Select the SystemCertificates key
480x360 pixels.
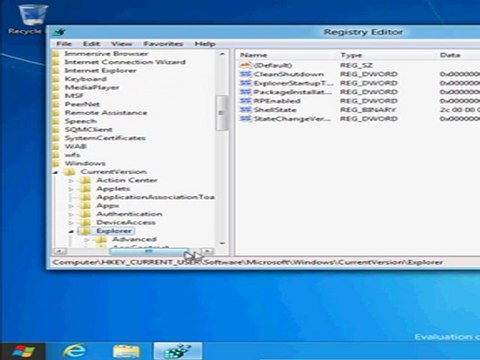click(x=105, y=138)
